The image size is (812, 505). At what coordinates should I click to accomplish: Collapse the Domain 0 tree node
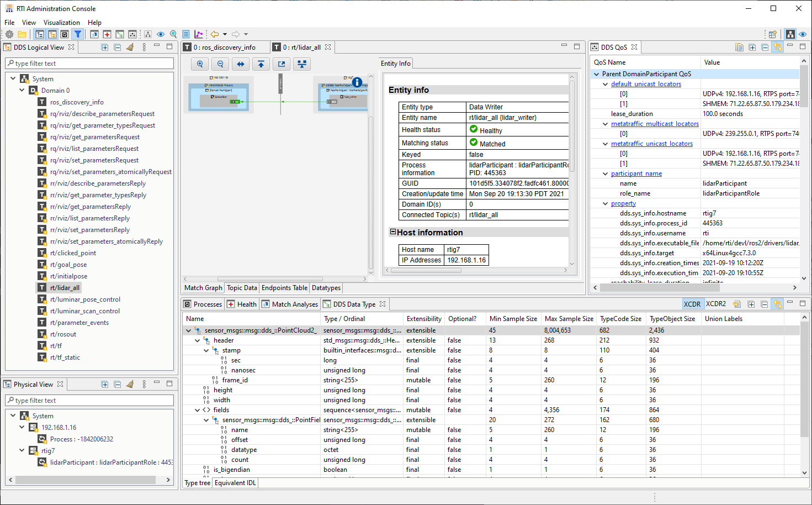[22, 90]
